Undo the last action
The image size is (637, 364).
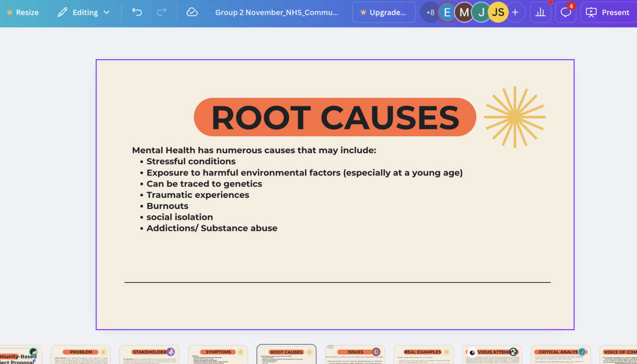pyautogui.click(x=137, y=12)
